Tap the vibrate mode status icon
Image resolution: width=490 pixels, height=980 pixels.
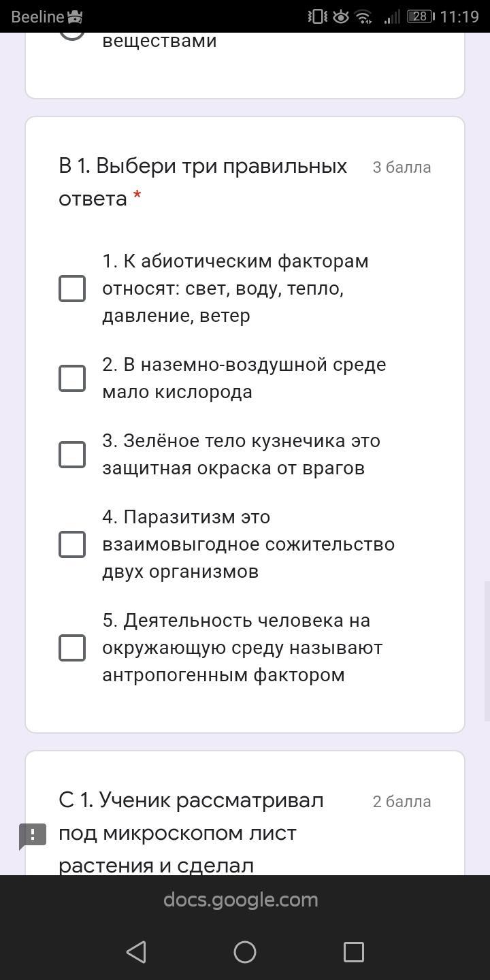coord(317,16)
